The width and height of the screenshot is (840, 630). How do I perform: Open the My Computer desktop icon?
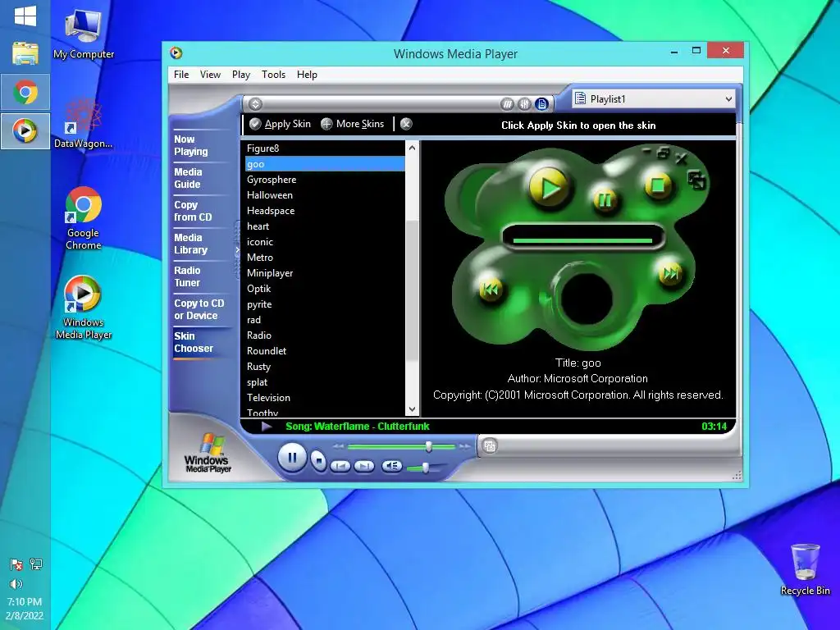(84, 34)
